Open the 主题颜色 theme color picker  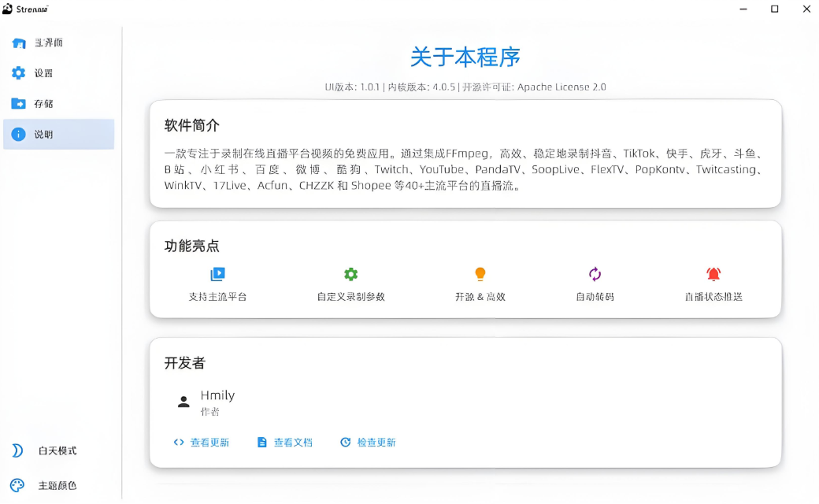tap(52, 485)
